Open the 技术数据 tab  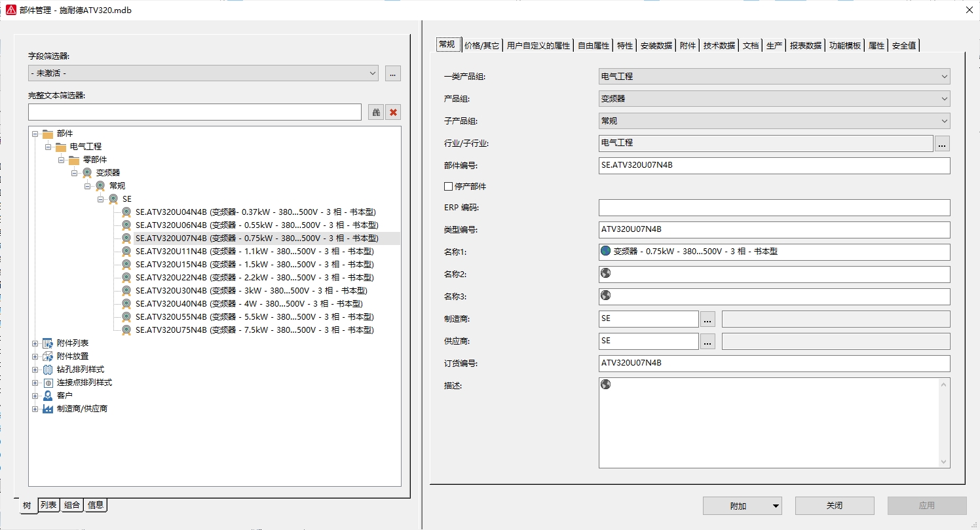(719, 46)
